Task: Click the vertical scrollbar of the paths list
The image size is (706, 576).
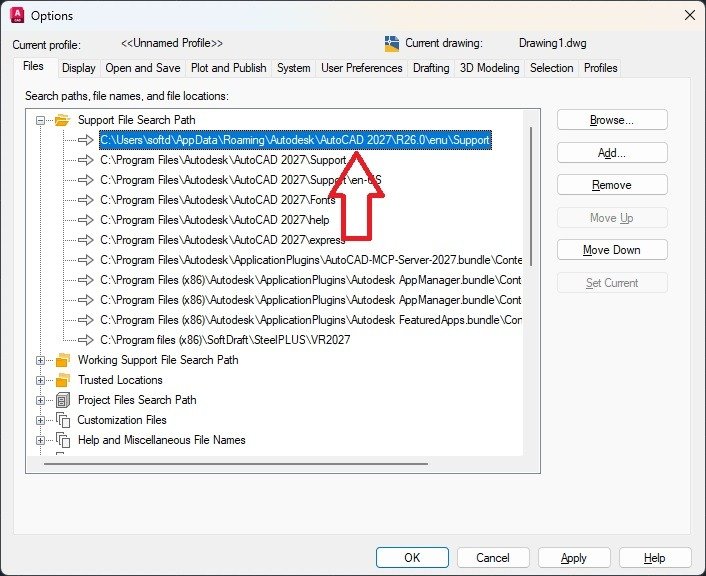Action: (x=532, y=196)
